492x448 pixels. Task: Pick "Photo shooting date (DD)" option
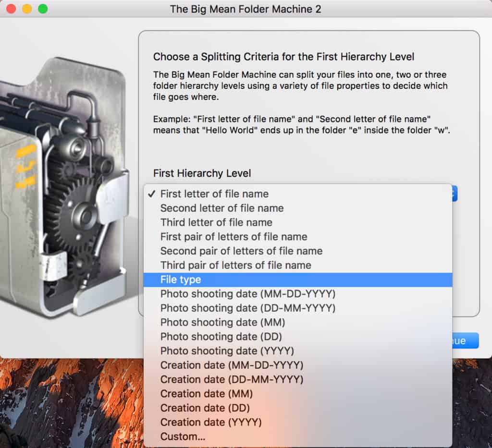221,337
